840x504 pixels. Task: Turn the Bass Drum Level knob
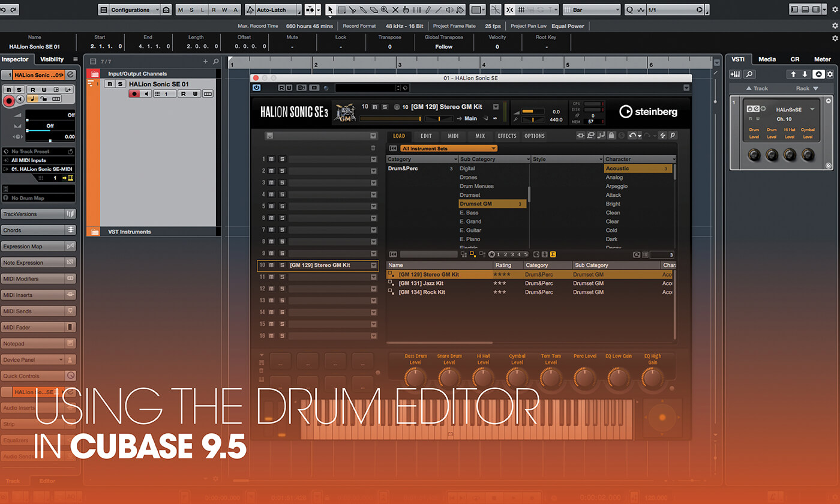coord(415,377)
